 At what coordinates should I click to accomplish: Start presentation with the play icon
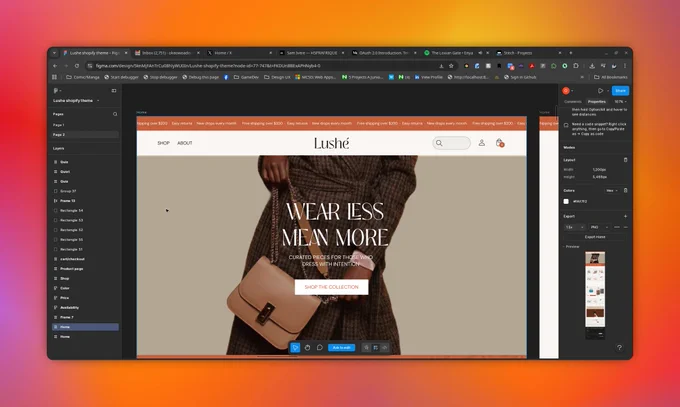coord(600,91)
